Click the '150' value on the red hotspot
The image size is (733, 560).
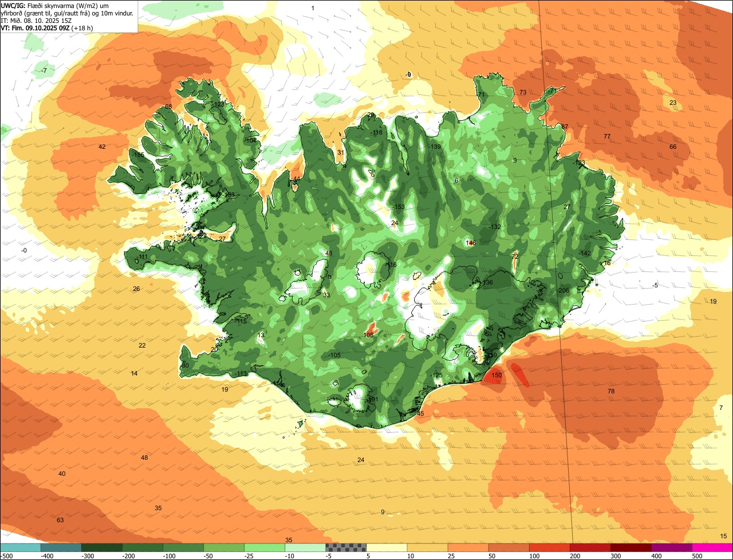pyautogui.click(x=496, y=376)
